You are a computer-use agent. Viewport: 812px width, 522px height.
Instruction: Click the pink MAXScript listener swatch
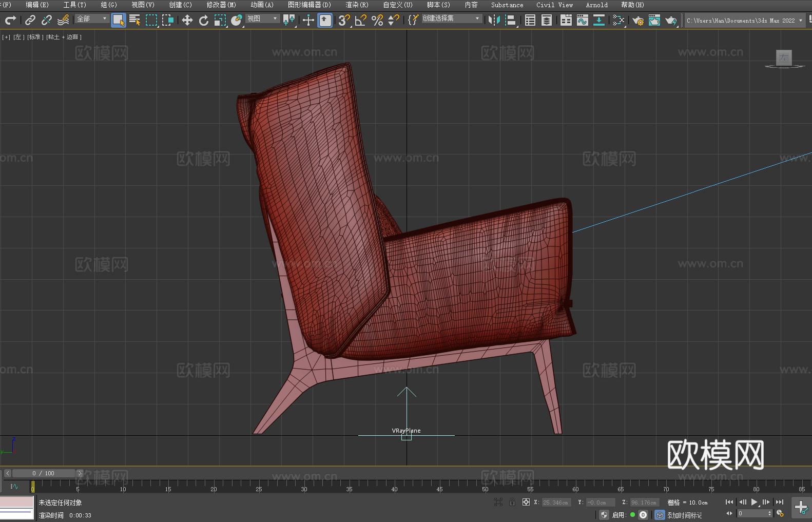[x=17, y=502]
